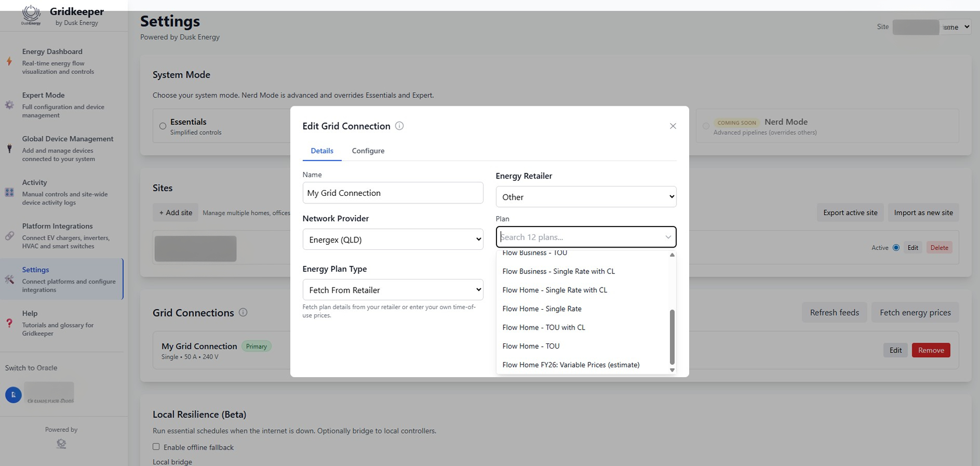
Task: Switch to the Details tab
Action: tap(322, 151)
